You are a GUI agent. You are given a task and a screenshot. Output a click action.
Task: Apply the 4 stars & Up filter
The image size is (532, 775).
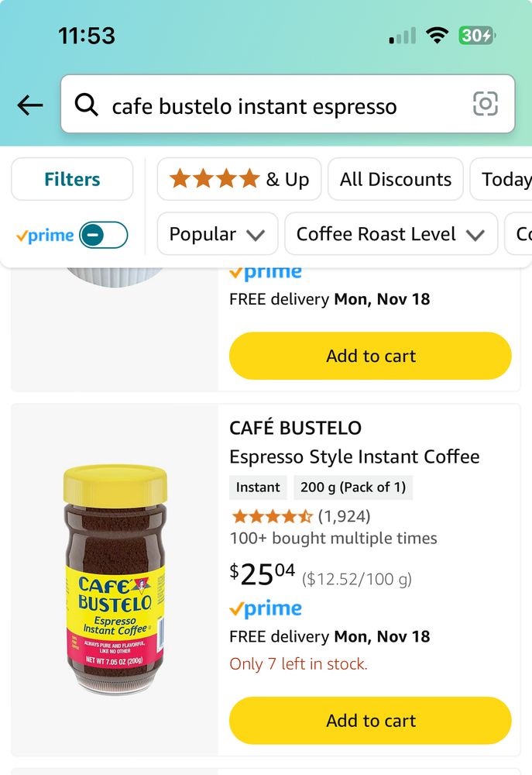coord(239,179)
